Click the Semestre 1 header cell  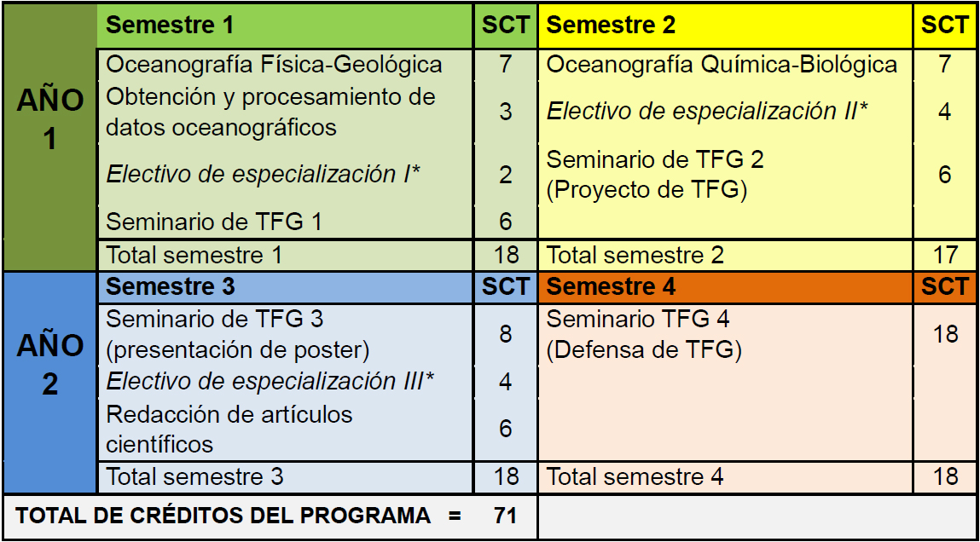pyautogui.click(x=171, y=26)
